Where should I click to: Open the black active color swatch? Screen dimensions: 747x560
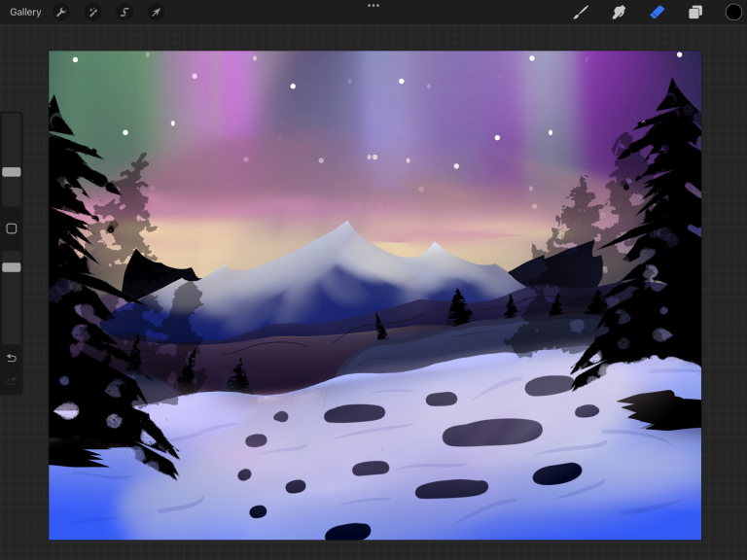[x=733, y=13]
